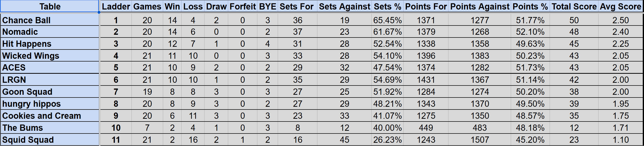
Task: Select the "Avg Score" header cell
Action: coord(620,6)
